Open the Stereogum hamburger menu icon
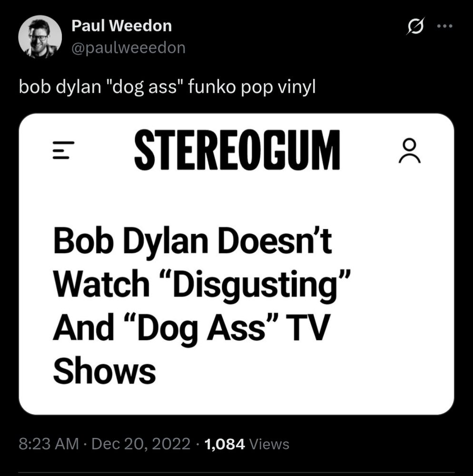 [x=63, y=150]
